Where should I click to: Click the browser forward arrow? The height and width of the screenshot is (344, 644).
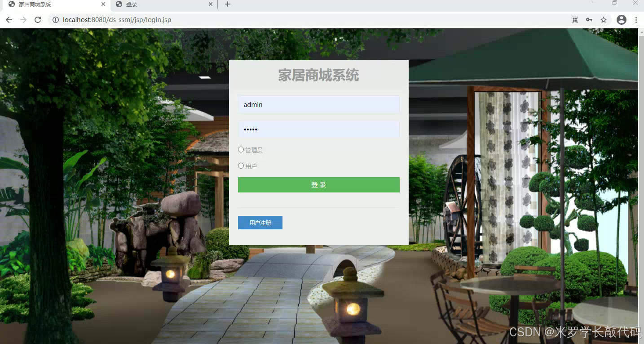23,20
